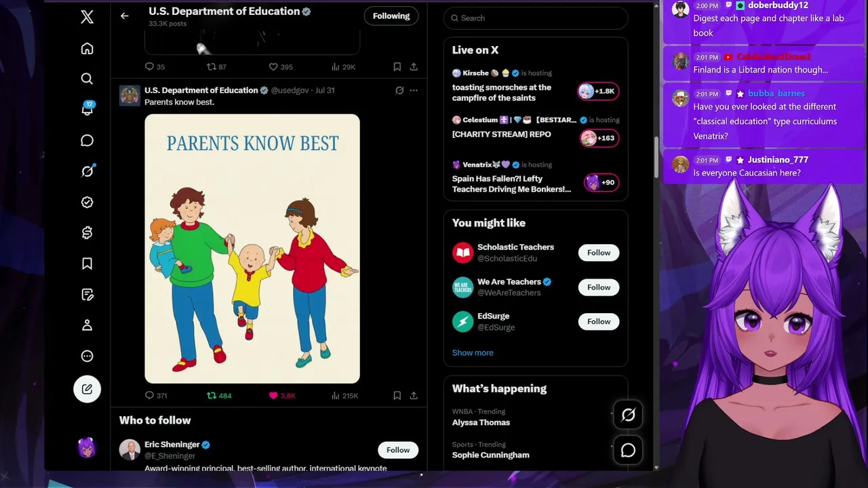Open the three-dot menu on Jul 31 post
The image size is (868, 488).
click(414, 90)
